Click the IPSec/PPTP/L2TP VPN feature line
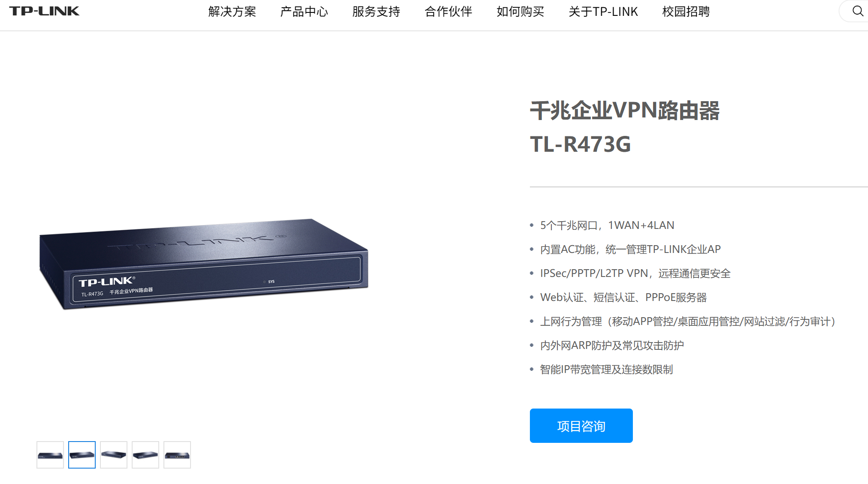The image size is (868, 484). tap(635, 274)
